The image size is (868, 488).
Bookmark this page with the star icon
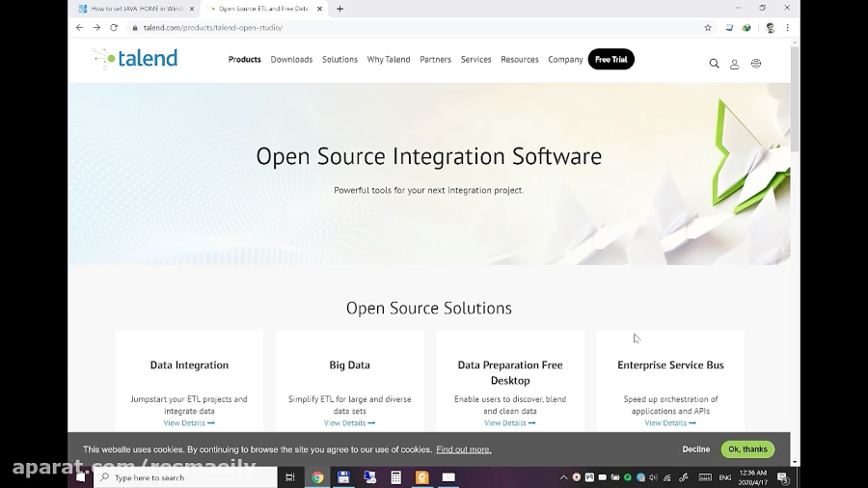[x=708, y=28]
